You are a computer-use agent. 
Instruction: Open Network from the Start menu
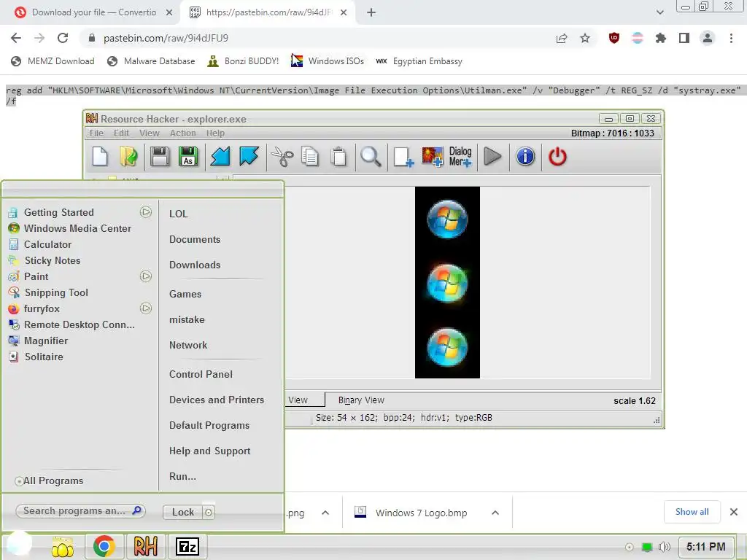(188, 345)
